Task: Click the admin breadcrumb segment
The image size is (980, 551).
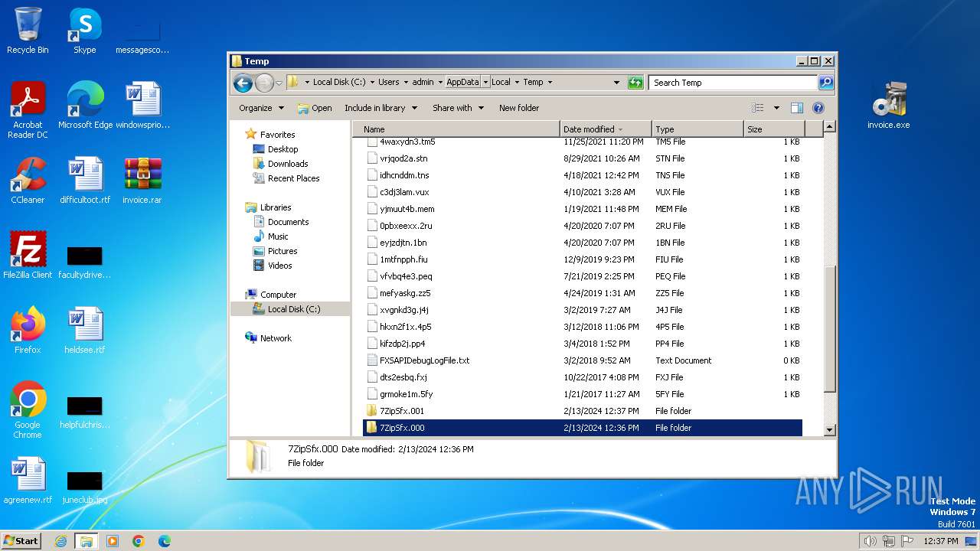Action: pyautogui.click(x=423, y=83)
